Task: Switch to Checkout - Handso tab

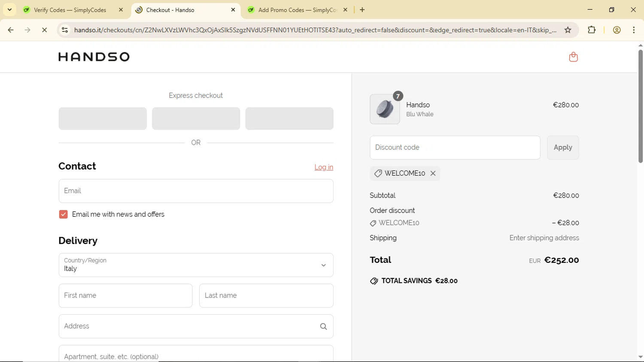Action: [170, 10]
